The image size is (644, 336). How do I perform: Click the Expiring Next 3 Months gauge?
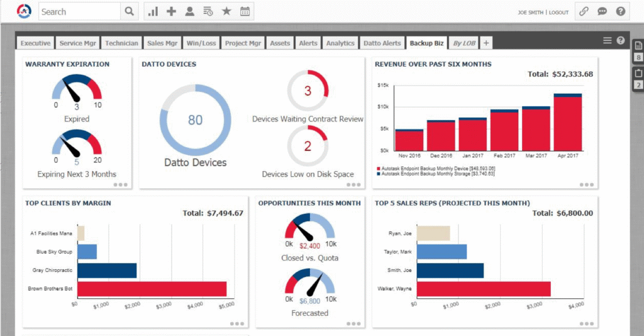pyautogui.click(x=76, y=143)
